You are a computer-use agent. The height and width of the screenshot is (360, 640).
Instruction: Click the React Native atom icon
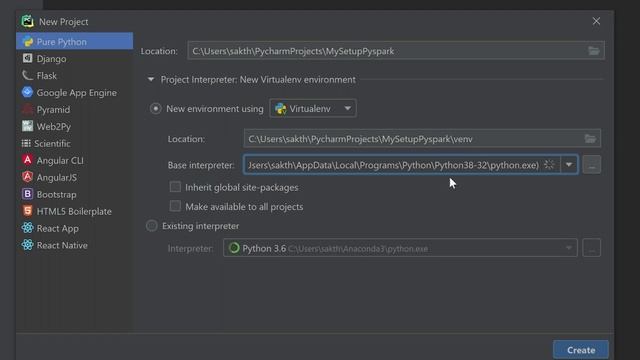pos(27,245)
